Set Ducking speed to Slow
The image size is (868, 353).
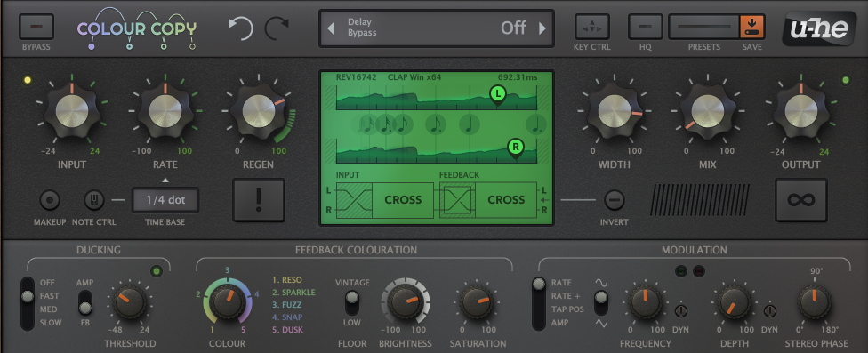pyautogui.click(x=51, y=323)
